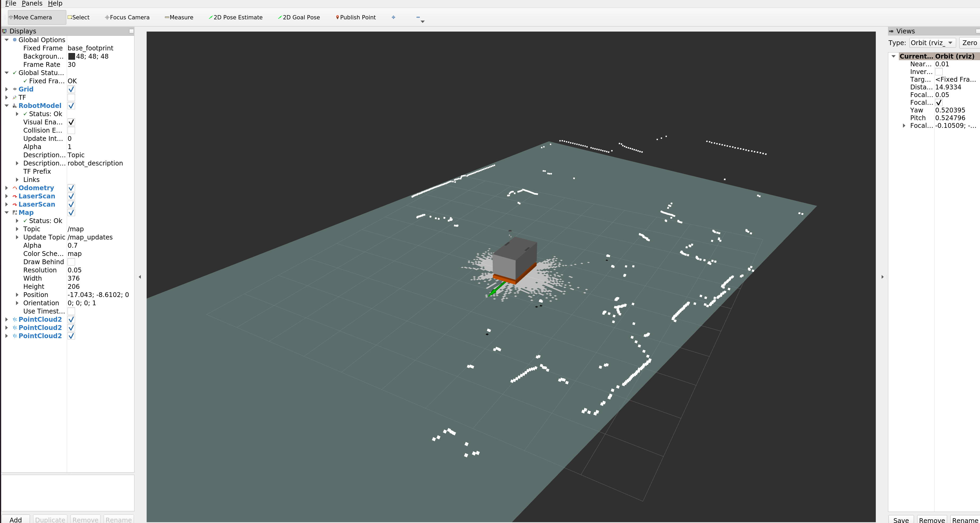Screen dimensions: 980x523
Task: Expand the Links group under RobotModel
Action: (x=17, y=179)
